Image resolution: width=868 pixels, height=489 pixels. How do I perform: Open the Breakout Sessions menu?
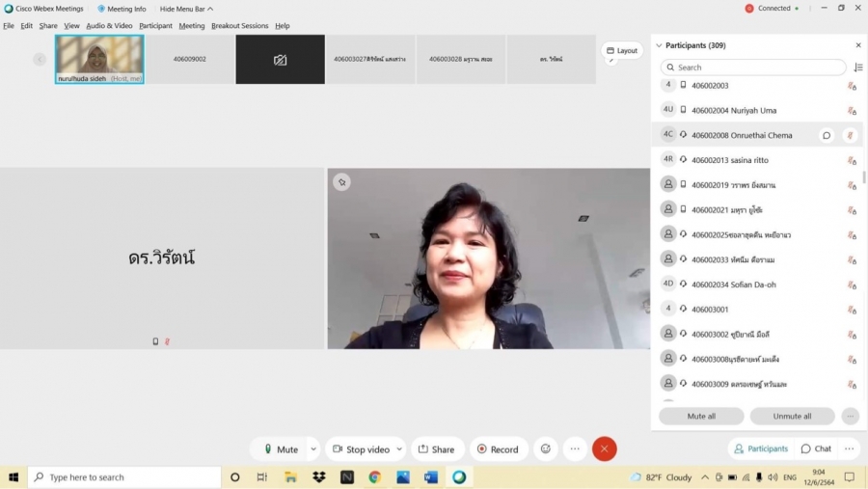(239, 26)
